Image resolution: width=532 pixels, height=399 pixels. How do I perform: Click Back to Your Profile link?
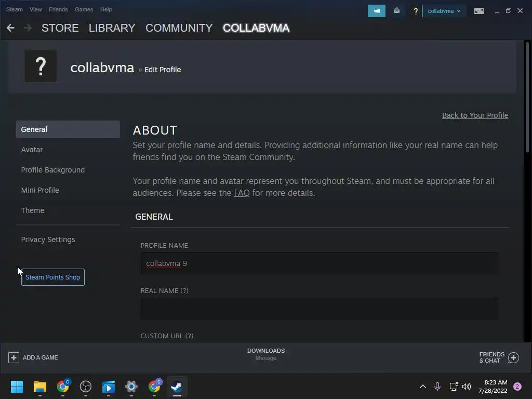(475, 115)
